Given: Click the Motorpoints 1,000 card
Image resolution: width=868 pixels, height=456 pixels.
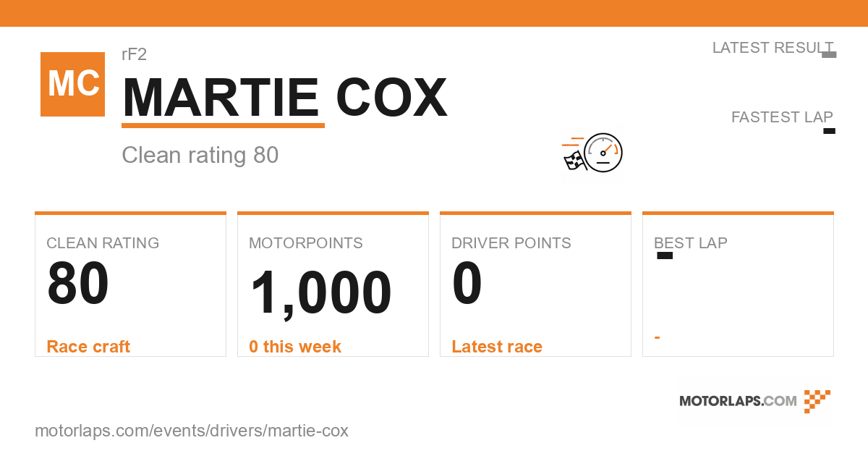Looking at the screenshot, I should (333, 284).
